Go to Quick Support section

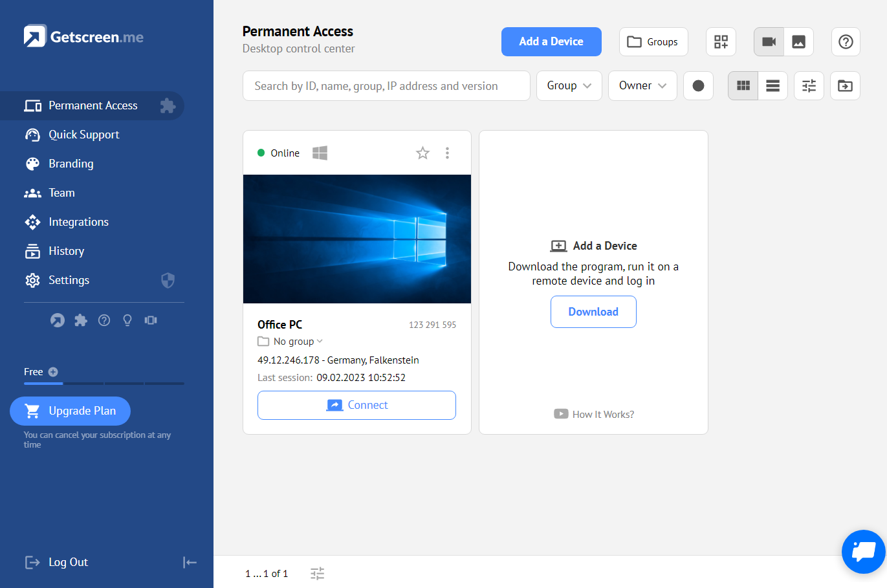point(83,135)
